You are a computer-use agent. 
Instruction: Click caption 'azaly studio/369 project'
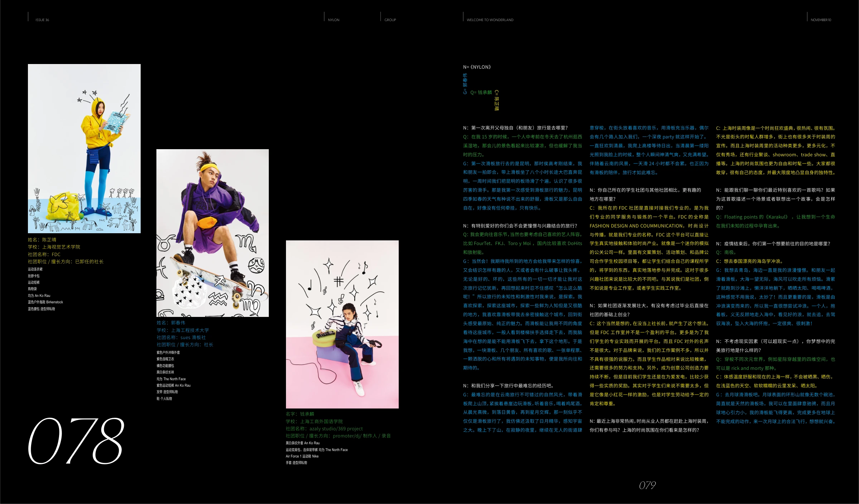click(x=336, y=429)
